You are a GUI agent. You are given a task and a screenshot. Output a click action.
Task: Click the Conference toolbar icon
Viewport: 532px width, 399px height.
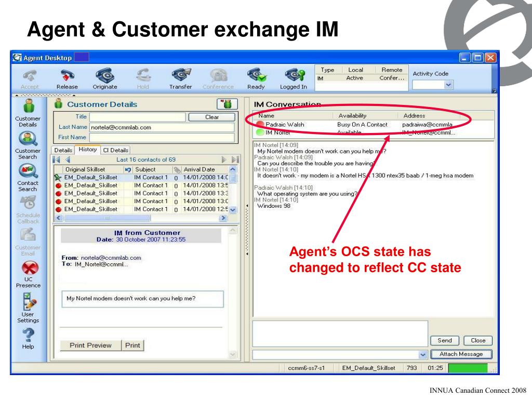218,75
